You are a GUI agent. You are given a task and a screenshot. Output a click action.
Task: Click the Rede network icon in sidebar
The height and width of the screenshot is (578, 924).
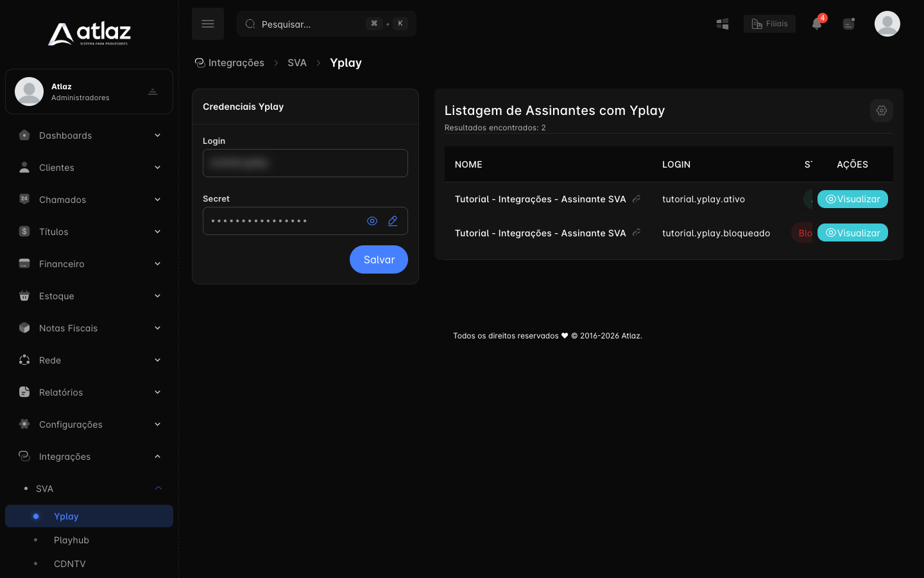[x=24, y=360]
